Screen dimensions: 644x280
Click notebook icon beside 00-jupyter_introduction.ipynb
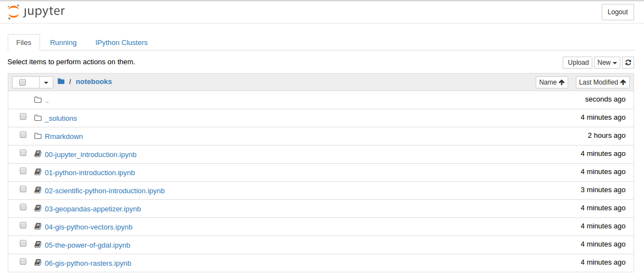point(38,154)
